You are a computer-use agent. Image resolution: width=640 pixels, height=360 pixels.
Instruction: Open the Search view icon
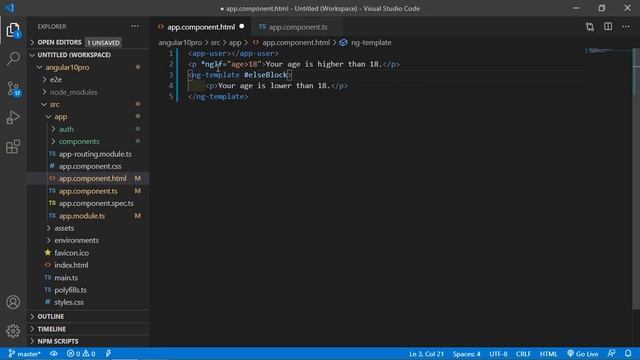[x=13, y=58]
